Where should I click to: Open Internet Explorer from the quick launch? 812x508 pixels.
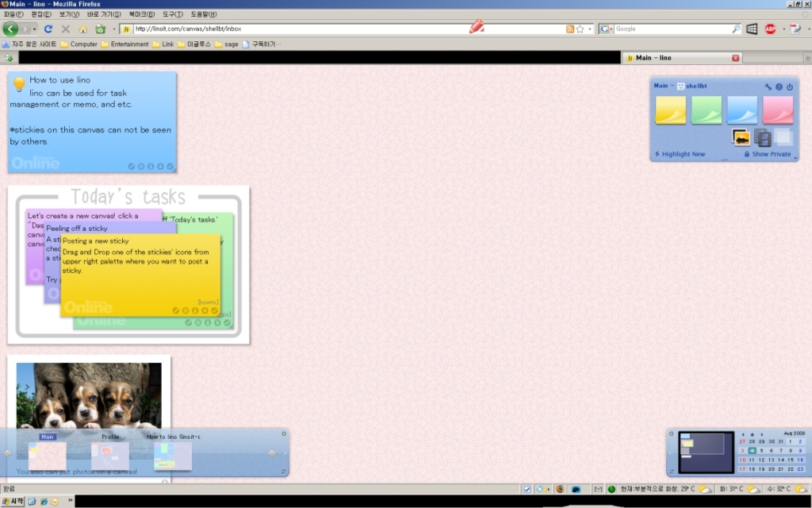point(44,502)
